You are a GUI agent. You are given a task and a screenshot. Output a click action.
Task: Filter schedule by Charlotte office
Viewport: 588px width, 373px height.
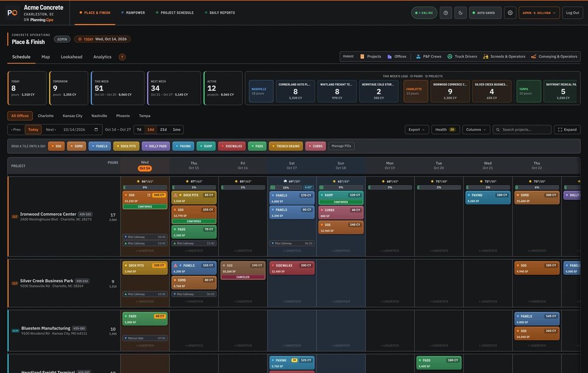(46, 116)
